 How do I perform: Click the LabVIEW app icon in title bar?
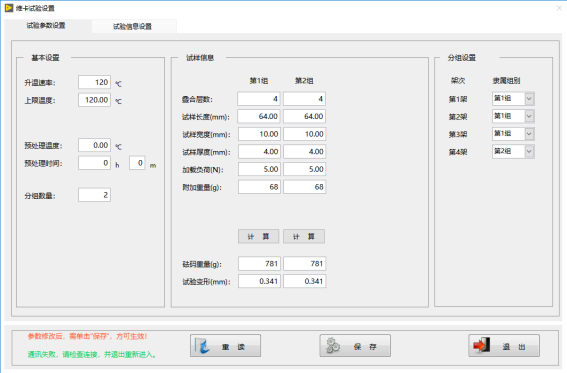click(9, 8)
